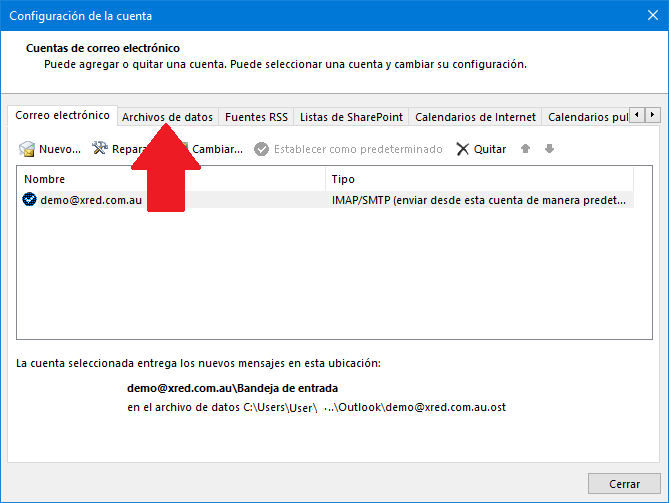Screen dimensions: 669x503
Task: Click the Nuevo... label
Action: click(60, 149)
